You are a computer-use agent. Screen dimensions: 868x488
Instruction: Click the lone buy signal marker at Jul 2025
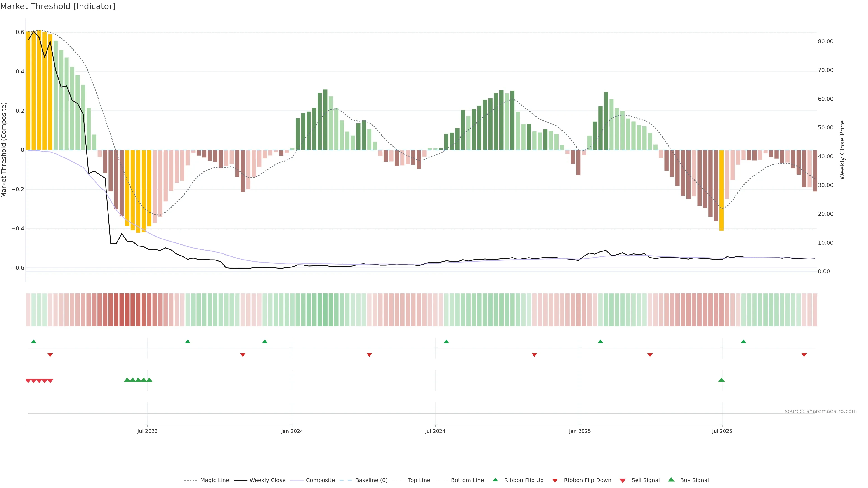(722, 380)
